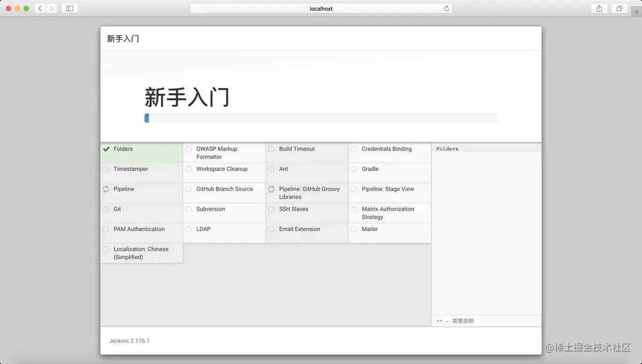This screenshot has height=364, width=642.
Task: Click the pending circle beside GitHub Branch Source
Action: (x=188, y=189)
